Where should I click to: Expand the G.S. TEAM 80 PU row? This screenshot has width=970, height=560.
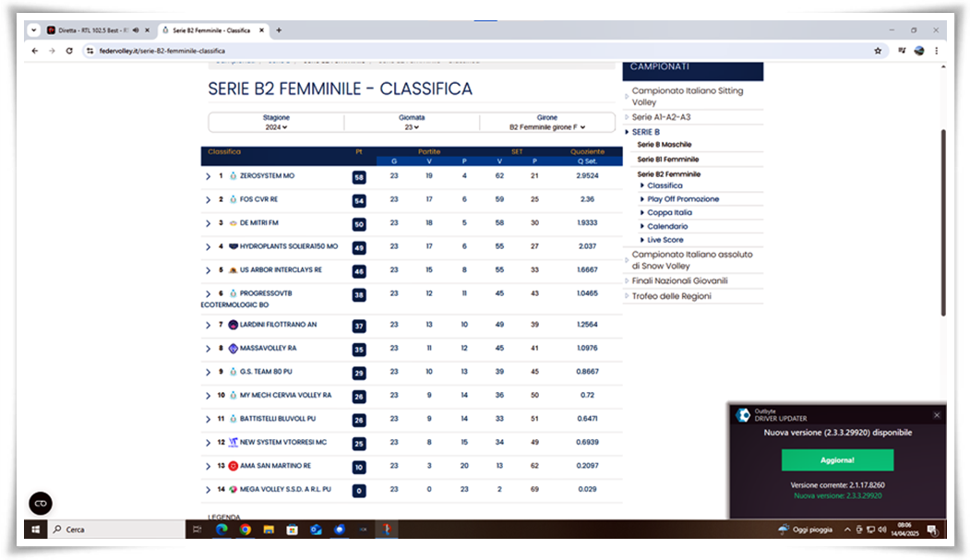[208, 372]
